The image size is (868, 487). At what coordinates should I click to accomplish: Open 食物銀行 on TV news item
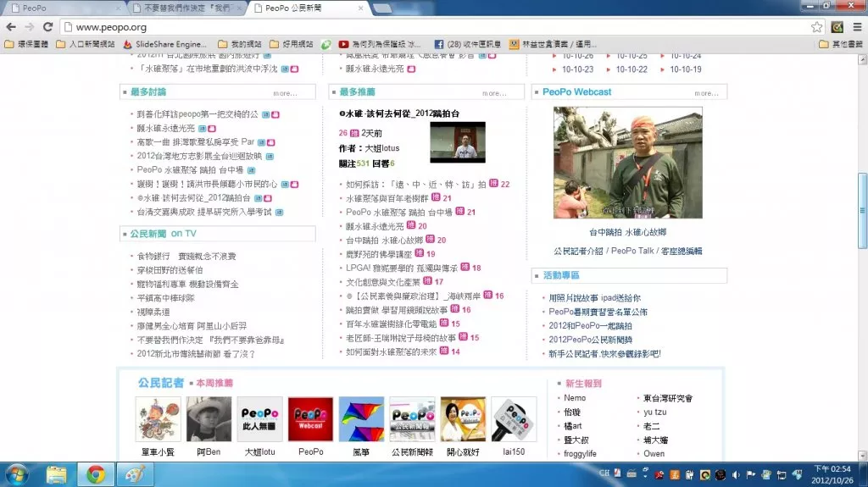(186, 257)
